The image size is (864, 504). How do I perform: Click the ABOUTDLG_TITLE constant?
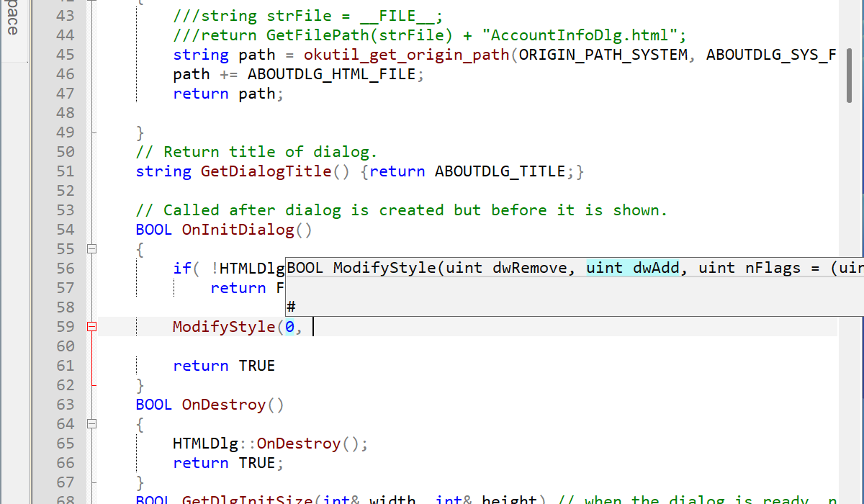click(500, 171)
